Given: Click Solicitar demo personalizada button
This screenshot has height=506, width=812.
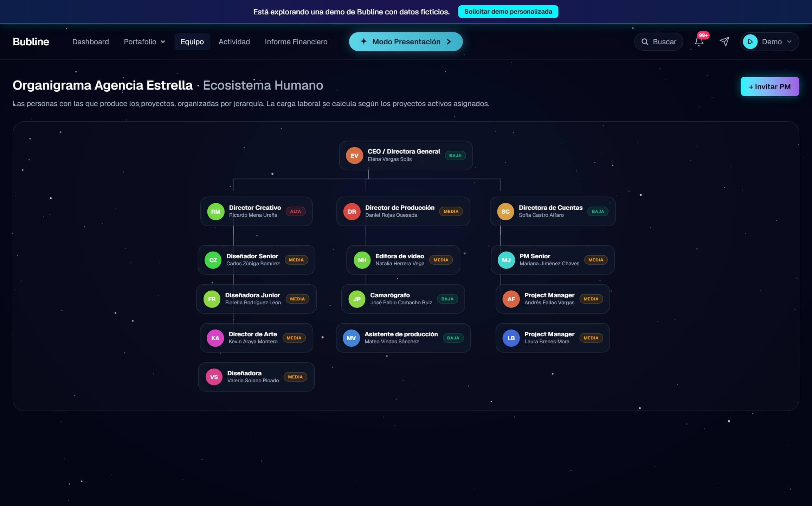Looking at the screenshot, I should click(508, 12).
